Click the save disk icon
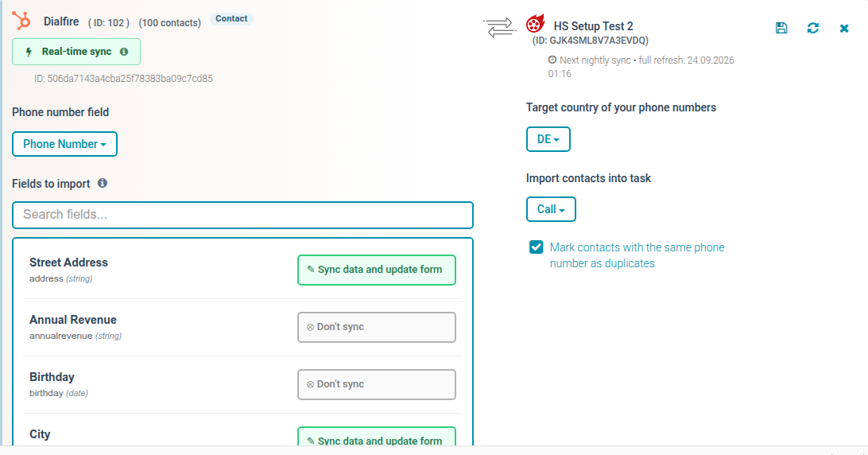This screenshot has width=868, height=455. tap(781, 28)
